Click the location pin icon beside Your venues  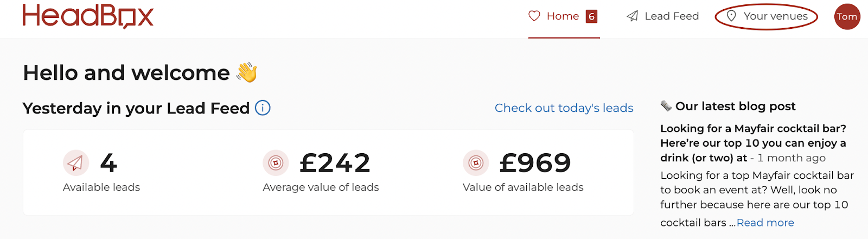[x=731, y=16]
